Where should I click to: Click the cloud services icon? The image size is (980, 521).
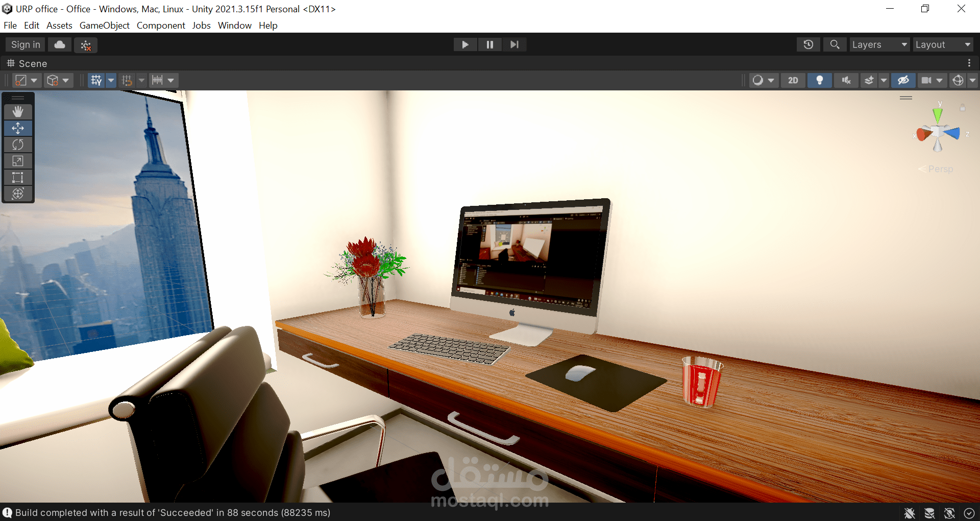59,44
